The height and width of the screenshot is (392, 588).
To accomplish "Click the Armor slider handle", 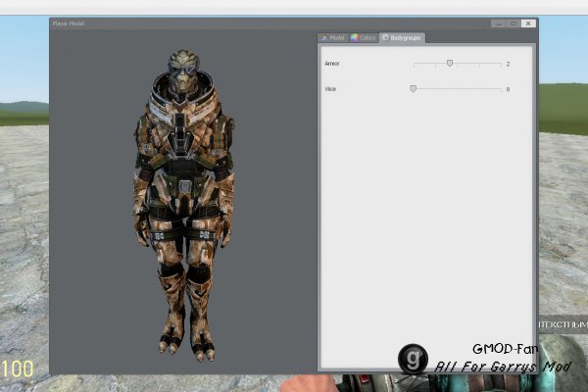I will pyautogui.click(x=450, y=64).
